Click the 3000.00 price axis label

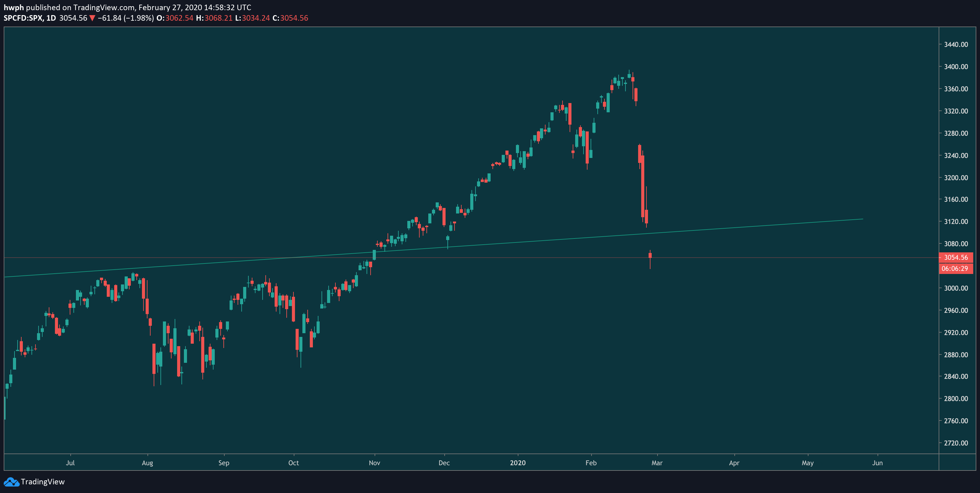956,288
